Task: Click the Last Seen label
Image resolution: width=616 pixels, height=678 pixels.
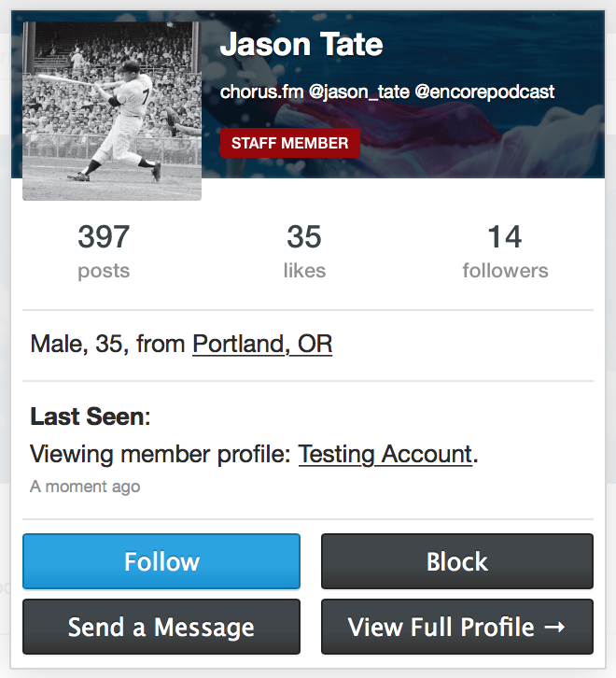Action: pyautogui.click(x=89, y=417)
